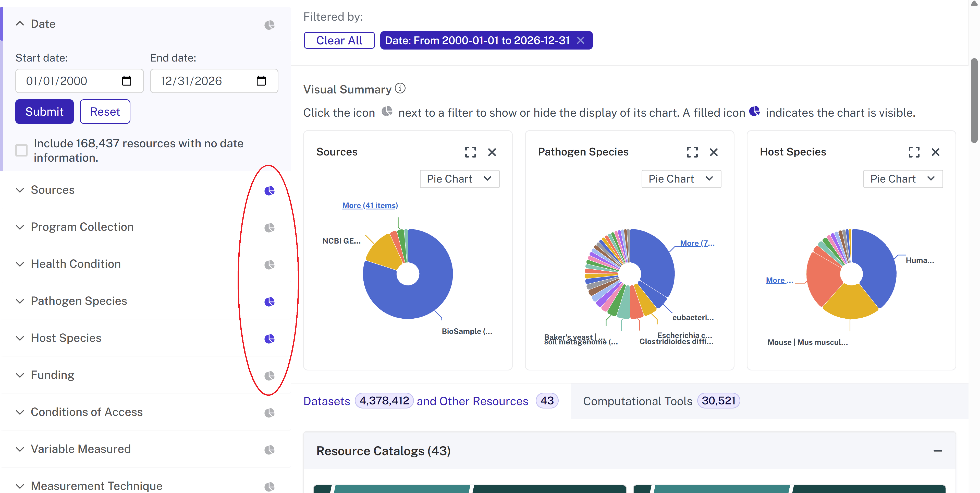Expand the Conditions of Access filter
This screenshot has height=493, width=980.
20,412
